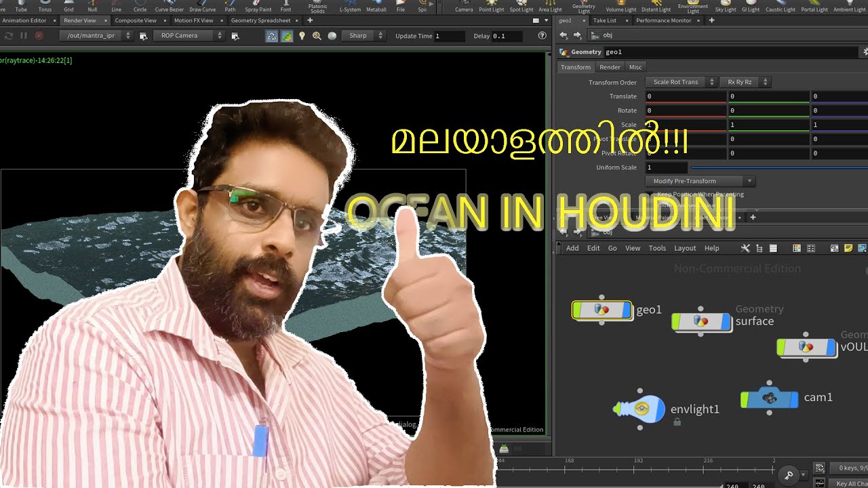Toggle the display flag on cam1 node

click(793, 399)
